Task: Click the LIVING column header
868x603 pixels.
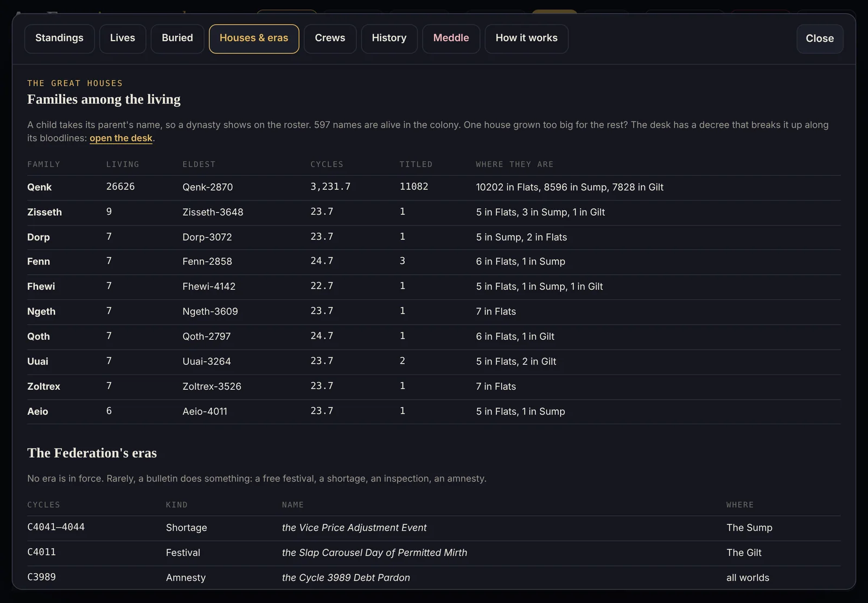Action: point(123,164)
